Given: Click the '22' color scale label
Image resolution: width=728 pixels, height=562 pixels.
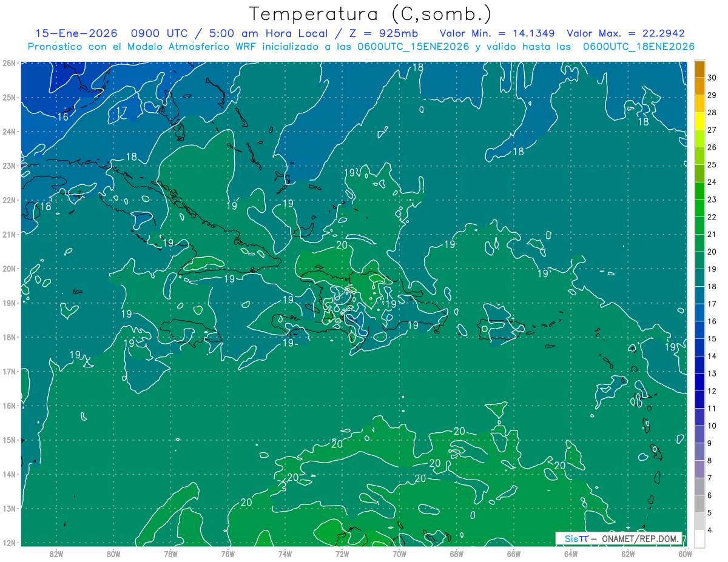Looking at the screenshot, I should (x=712, y=217).
